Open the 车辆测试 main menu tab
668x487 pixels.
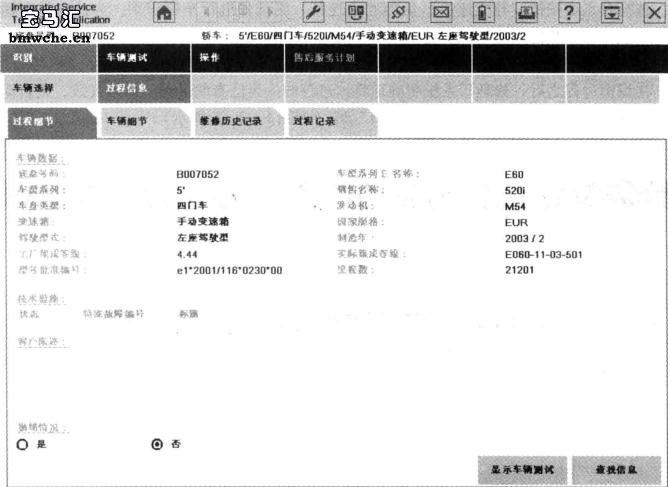tap(144, 58)
